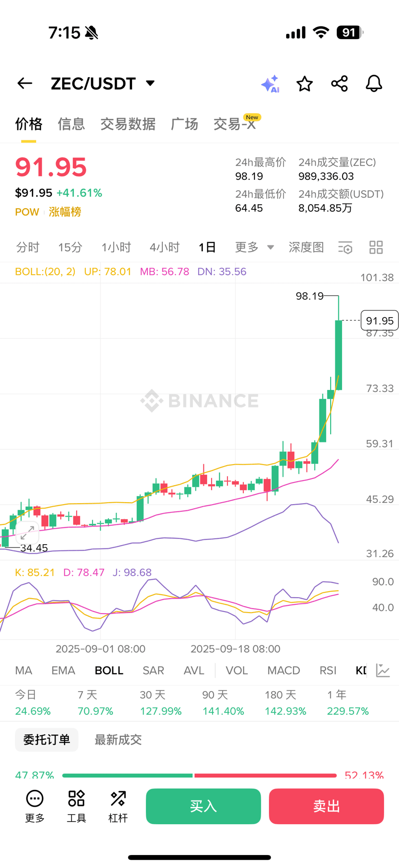399x868 pixels.
Task: Tap the back arrow icon
Action: [x=25, y=83]
